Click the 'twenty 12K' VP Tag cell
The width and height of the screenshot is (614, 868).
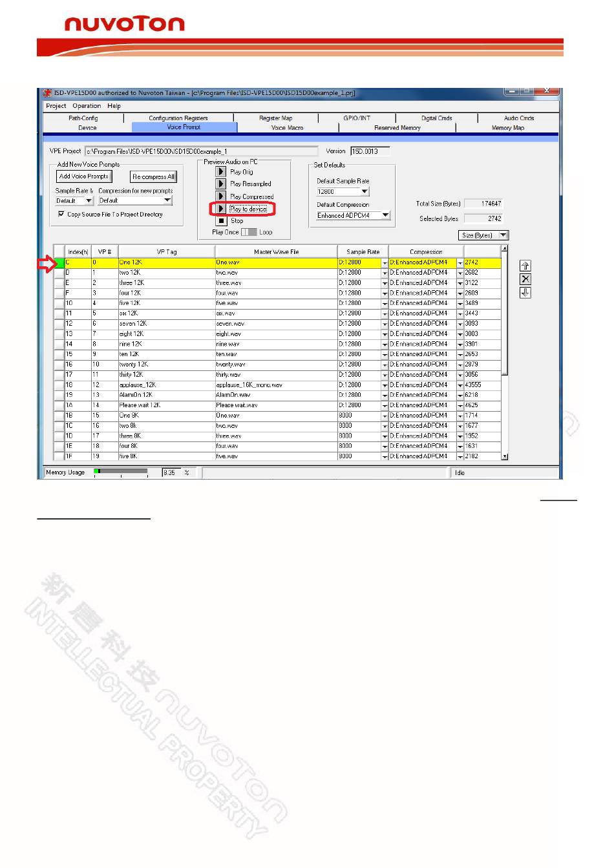click(x=166, y=365)
